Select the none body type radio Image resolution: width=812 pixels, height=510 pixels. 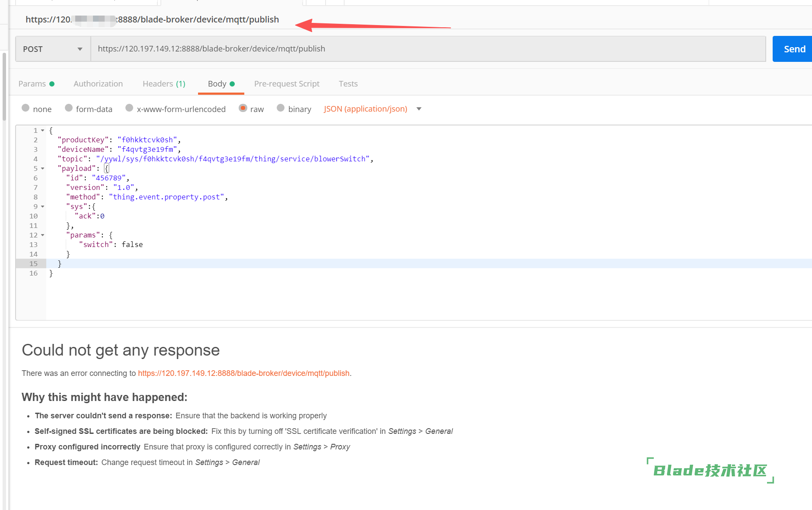[26, 108]
